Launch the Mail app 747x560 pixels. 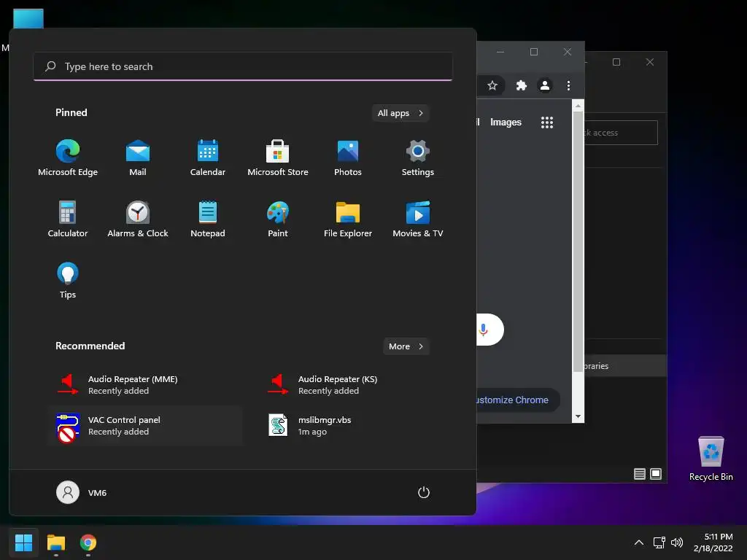point(138,158)
